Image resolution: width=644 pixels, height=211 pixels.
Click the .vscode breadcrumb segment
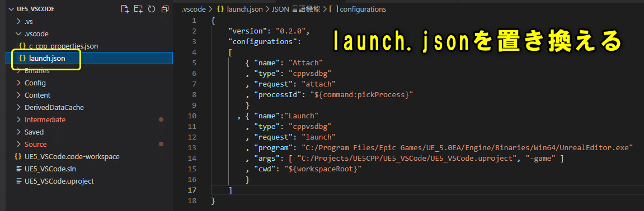[194, 8]
